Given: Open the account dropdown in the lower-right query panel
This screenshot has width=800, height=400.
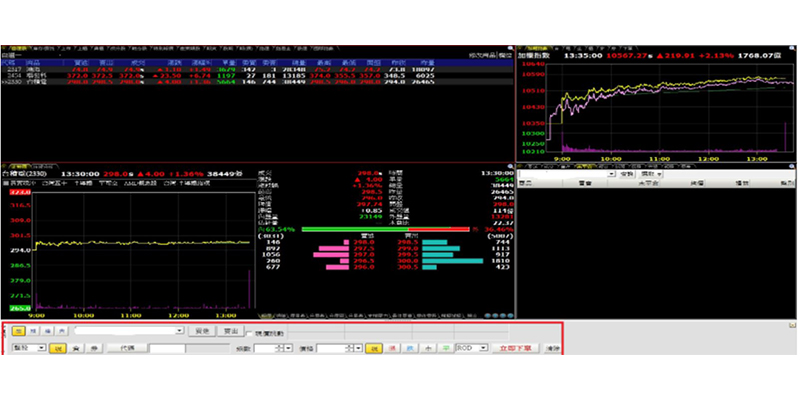Looking at the screenshot, I should click(612, 174).
